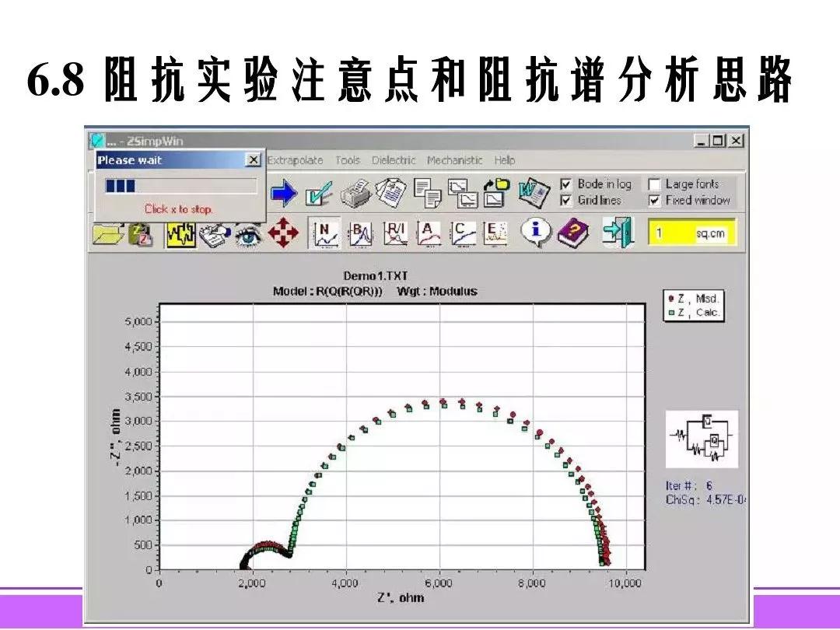Open the folder icon to load data
Screen dimensions: 840x630
point(106,233)
